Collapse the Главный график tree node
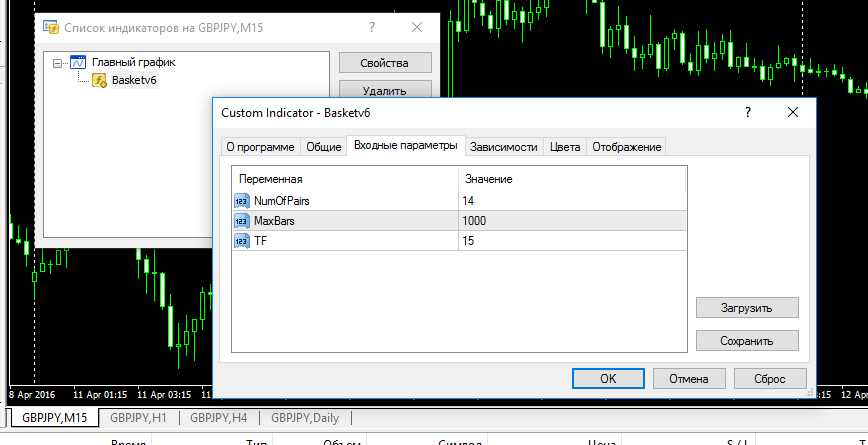Screen dimensions: 868x445 (57, 63)
